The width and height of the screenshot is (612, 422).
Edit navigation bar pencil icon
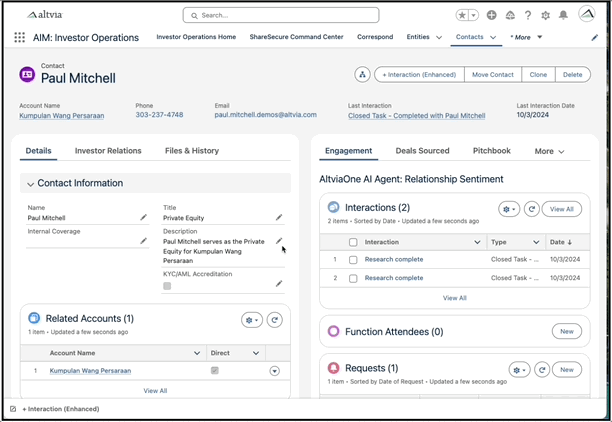tap(595, 37)
